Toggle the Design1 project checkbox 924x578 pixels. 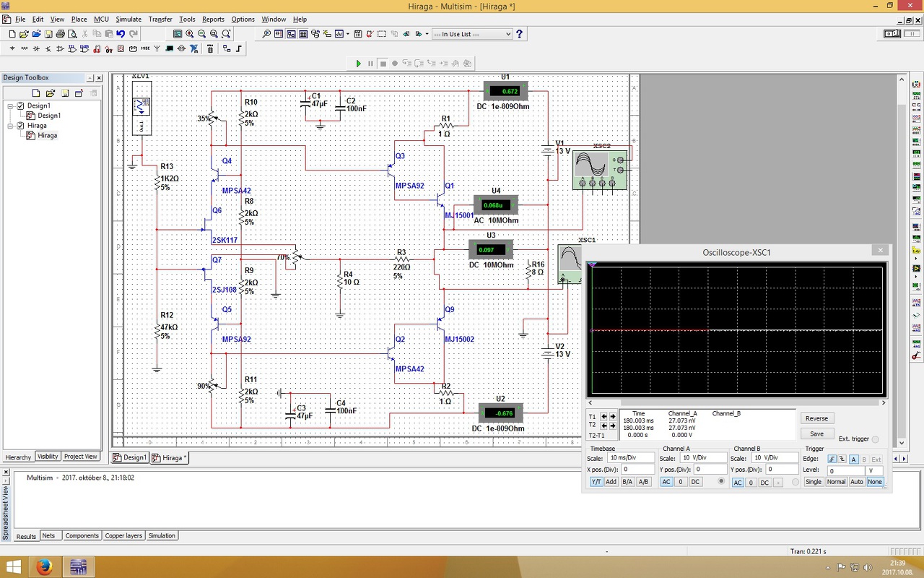pyautogui.click(x=21, y=106)
